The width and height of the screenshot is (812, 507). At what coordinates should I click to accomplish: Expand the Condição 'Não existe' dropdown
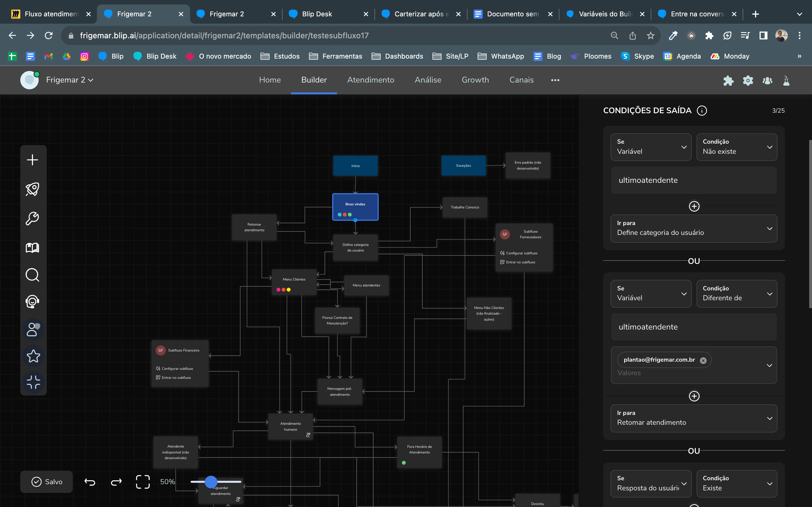[x=736, y=147]
